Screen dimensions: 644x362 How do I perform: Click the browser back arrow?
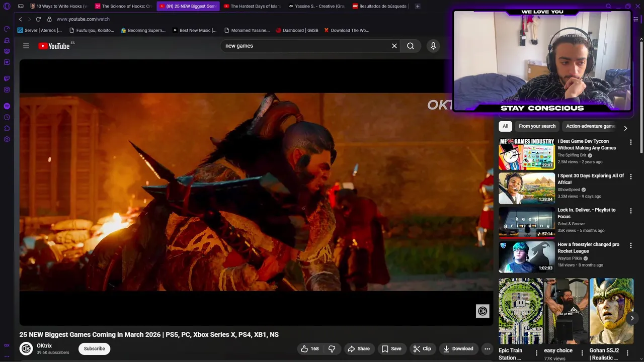click(20, 19)
